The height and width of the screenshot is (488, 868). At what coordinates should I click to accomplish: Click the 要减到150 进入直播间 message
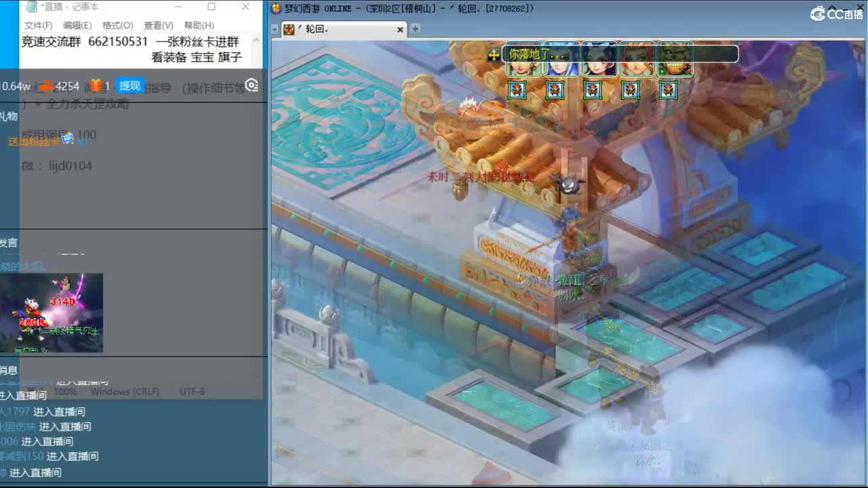coord(49,456)
